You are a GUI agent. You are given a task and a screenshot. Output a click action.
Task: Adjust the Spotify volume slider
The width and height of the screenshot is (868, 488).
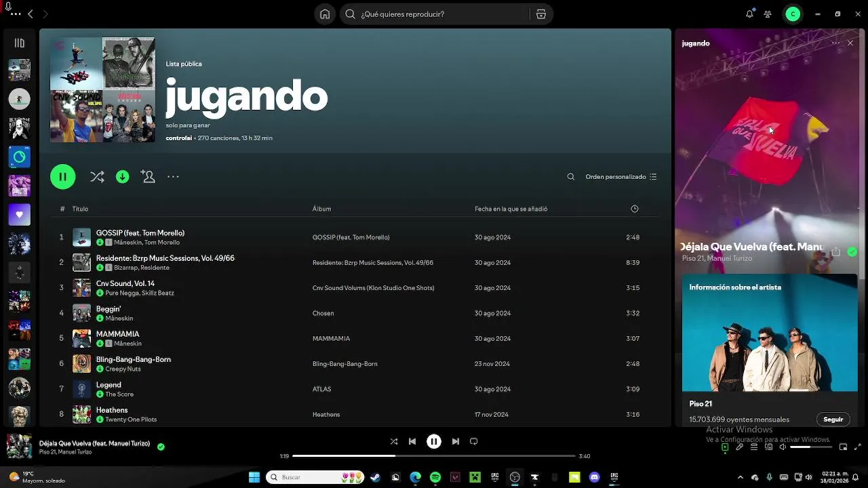click(810, 447)
